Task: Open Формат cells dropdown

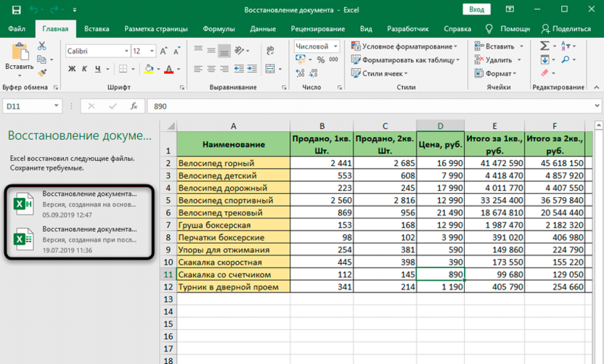Action: (x=495, y=73)
